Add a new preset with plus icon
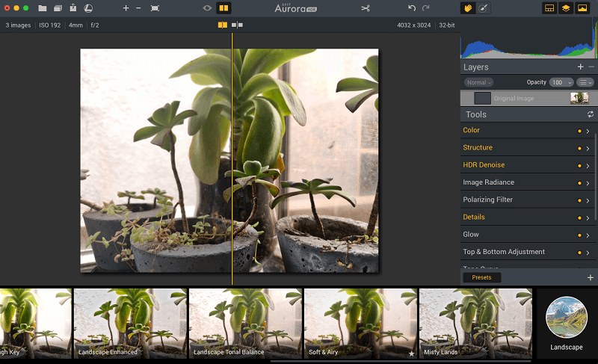 pyautogui.click(x=591, y=277)
